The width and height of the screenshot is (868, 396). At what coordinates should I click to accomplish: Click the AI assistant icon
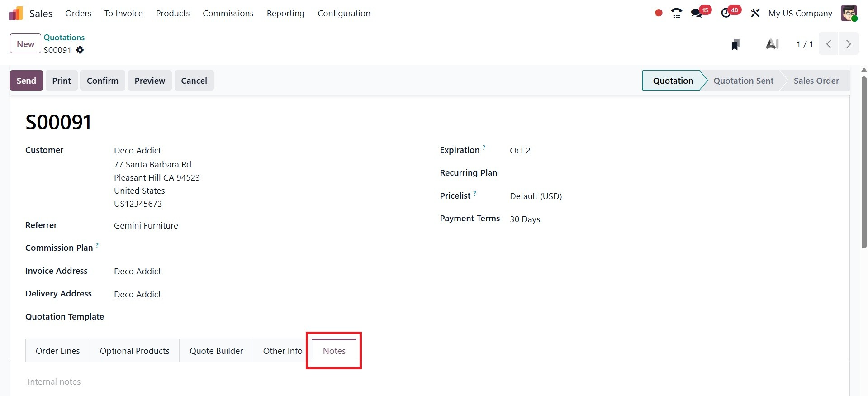click(772, 44)
